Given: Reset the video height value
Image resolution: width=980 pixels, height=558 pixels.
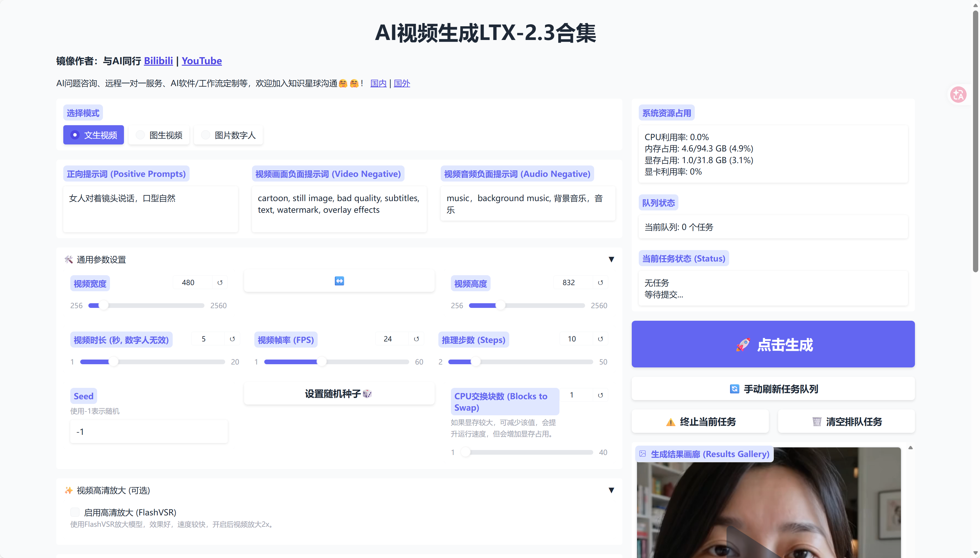Looking at the screenshot, I should (x=600, y=283).
